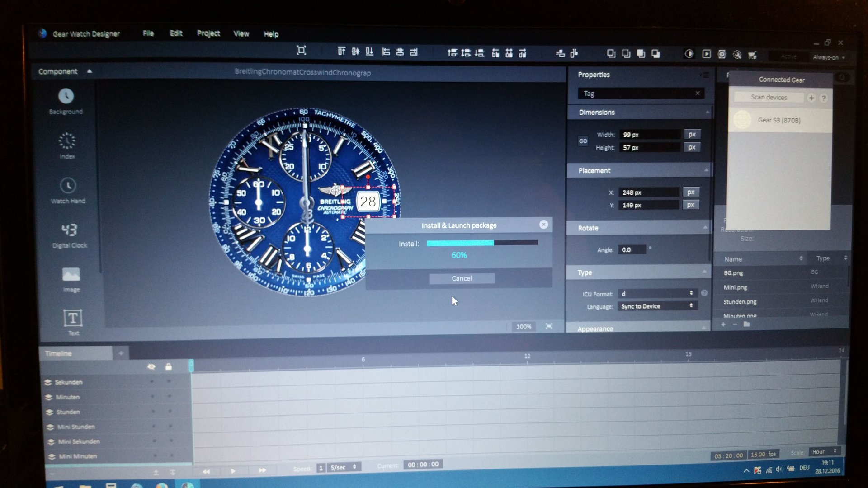Image resolution: width=868 pixels, height=488 pixels.
Task: Align selected objects to right
Action: pos(414,52)
